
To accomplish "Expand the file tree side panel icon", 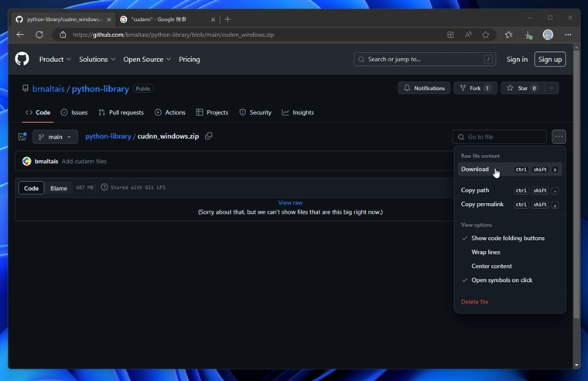I will point(22,136).
